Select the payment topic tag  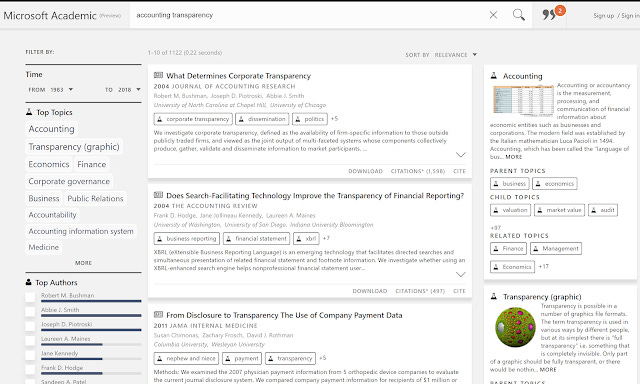[x=242, y=359]
